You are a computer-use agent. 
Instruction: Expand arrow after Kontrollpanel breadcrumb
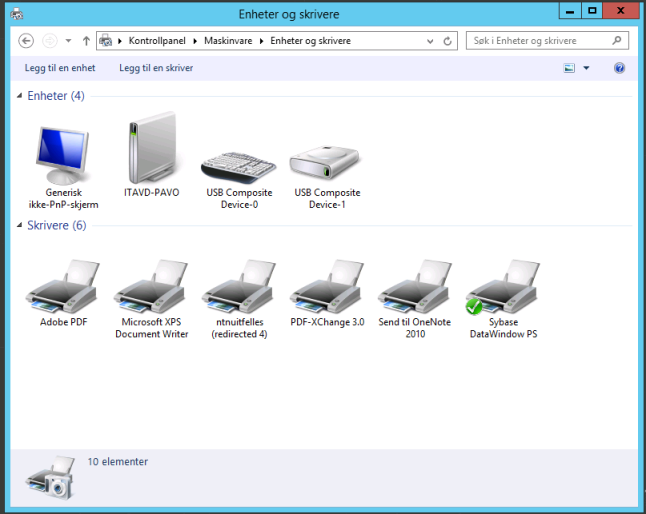coord(195,41)
